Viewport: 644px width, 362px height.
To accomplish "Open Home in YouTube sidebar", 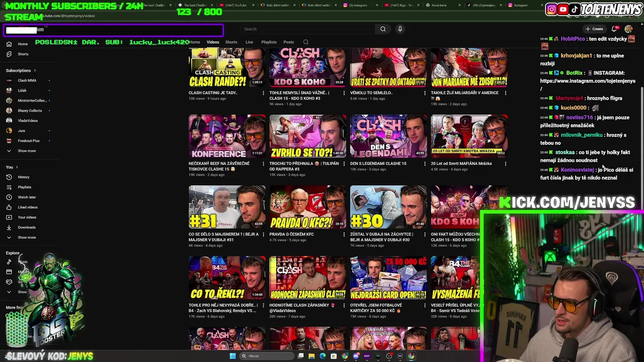I will [23, 44].
